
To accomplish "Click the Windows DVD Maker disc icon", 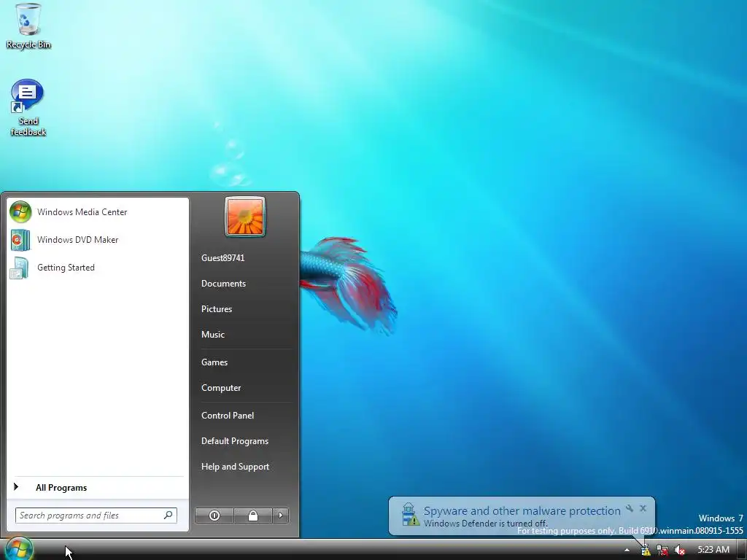I will coord(20,240).
